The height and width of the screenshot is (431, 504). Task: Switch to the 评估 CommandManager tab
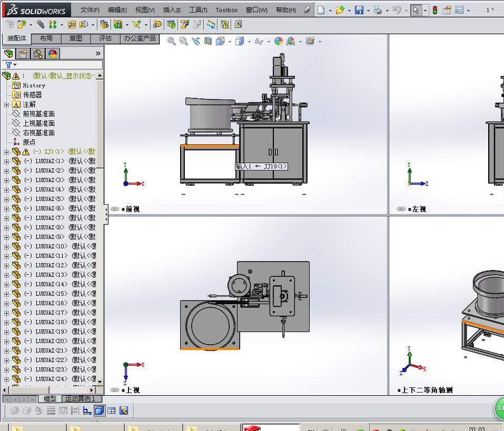(x=105, y=38)
